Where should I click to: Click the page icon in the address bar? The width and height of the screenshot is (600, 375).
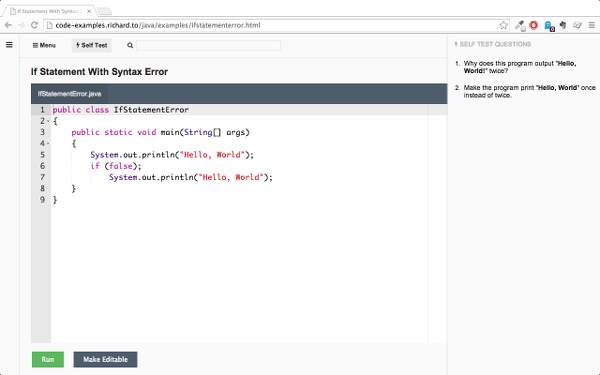click(49, 25)
